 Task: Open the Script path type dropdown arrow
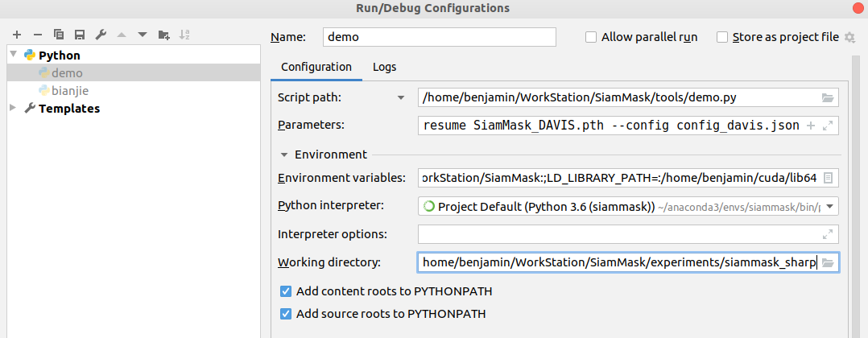[401, 98]
